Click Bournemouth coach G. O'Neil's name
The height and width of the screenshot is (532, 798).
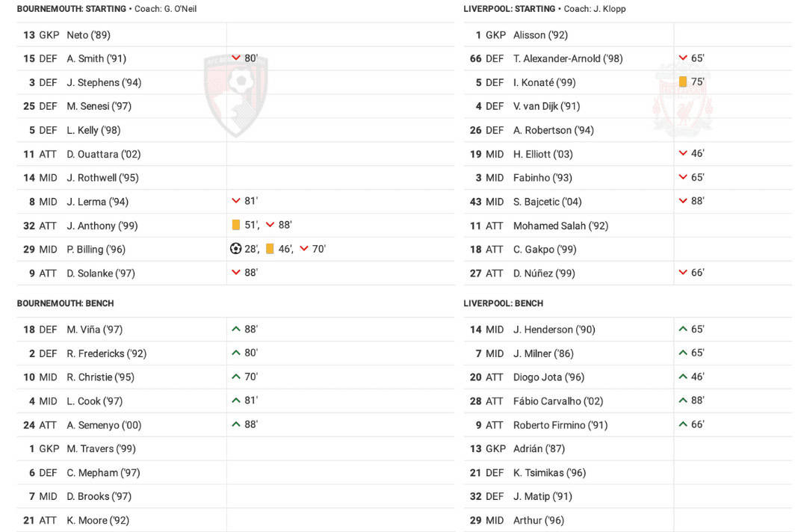point(177,9)
